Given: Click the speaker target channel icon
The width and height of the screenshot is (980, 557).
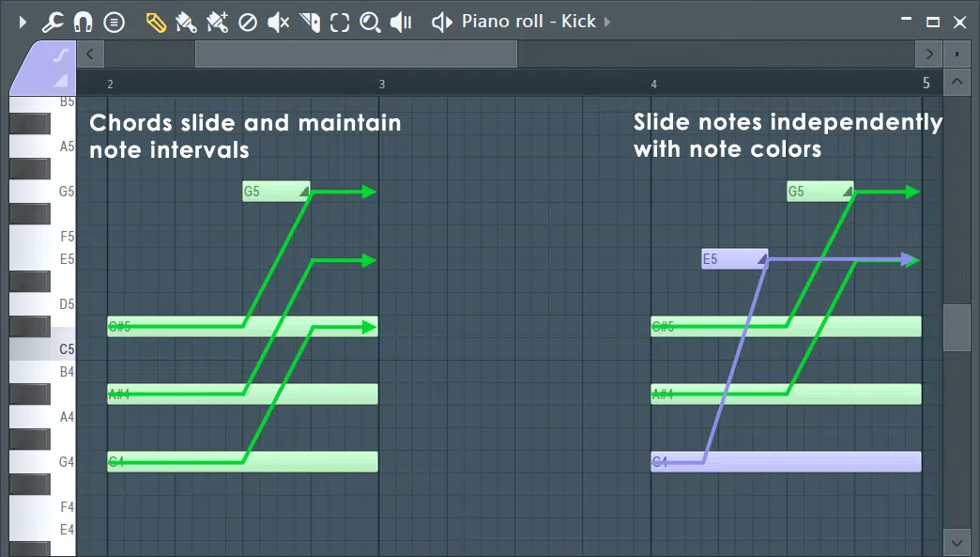Looking at the screenshot, I should tap(441, 23).
